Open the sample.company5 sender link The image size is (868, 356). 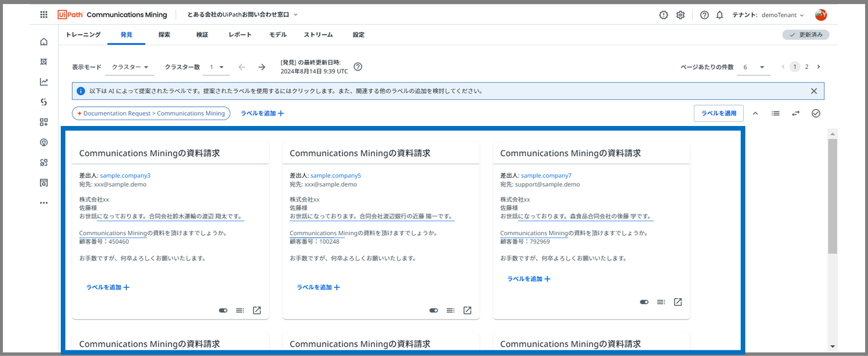tap(336, 175)
